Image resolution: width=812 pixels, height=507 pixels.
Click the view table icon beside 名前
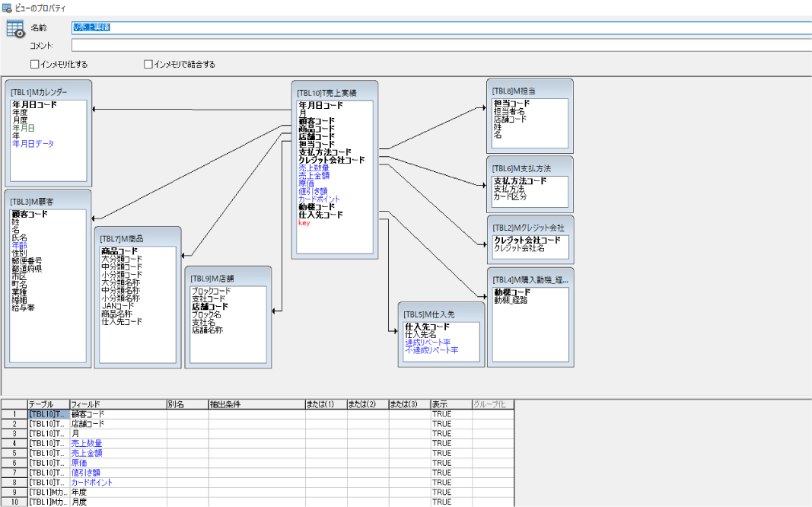pyautogui.click(x=15, y=29)
